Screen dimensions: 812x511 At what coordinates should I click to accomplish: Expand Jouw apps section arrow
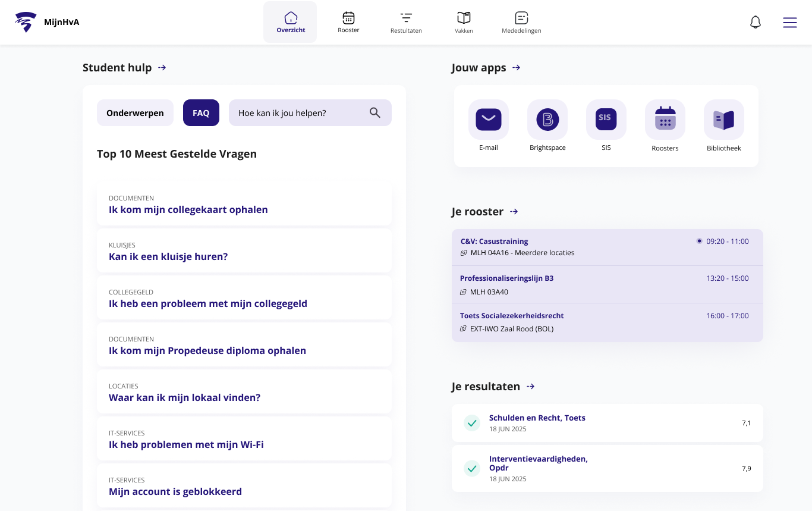pos(516,68)
